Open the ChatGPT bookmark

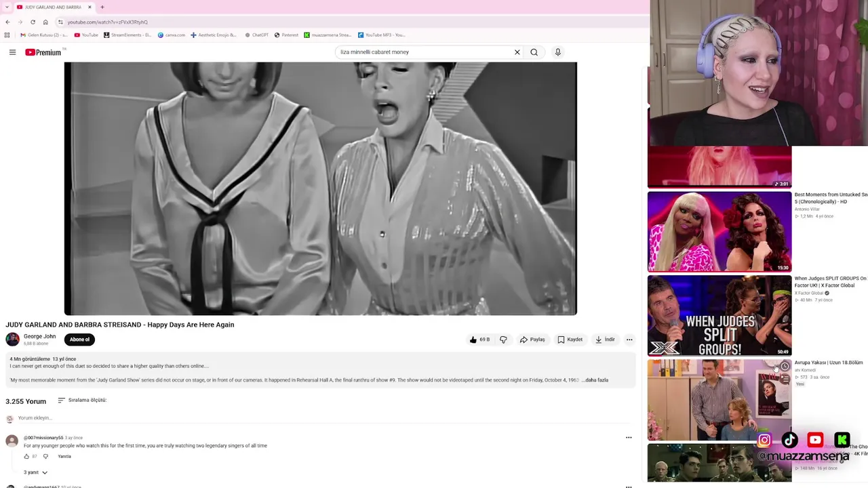pos(257,35)
